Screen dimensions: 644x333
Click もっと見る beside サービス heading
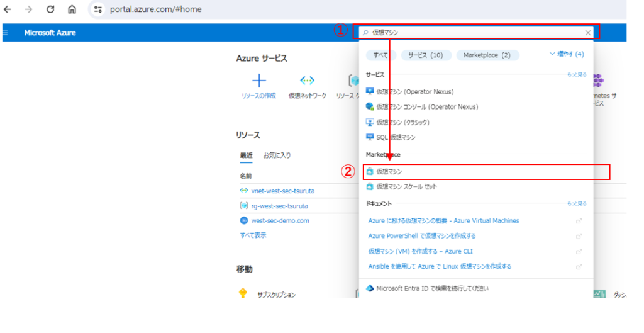[x=577, y=74]
